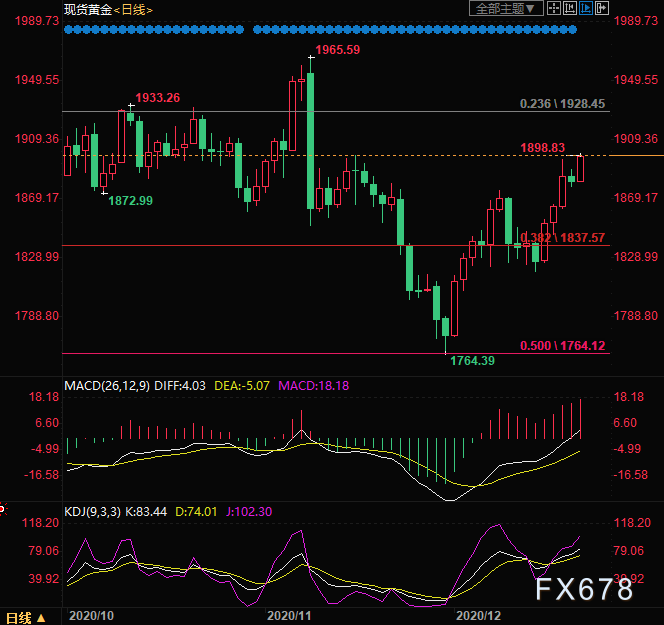Image resolution: width=664 pixels, height=625 pixels.
Task: Select the MACD(26,12,9) indicator label
Action: pos(106,385)
